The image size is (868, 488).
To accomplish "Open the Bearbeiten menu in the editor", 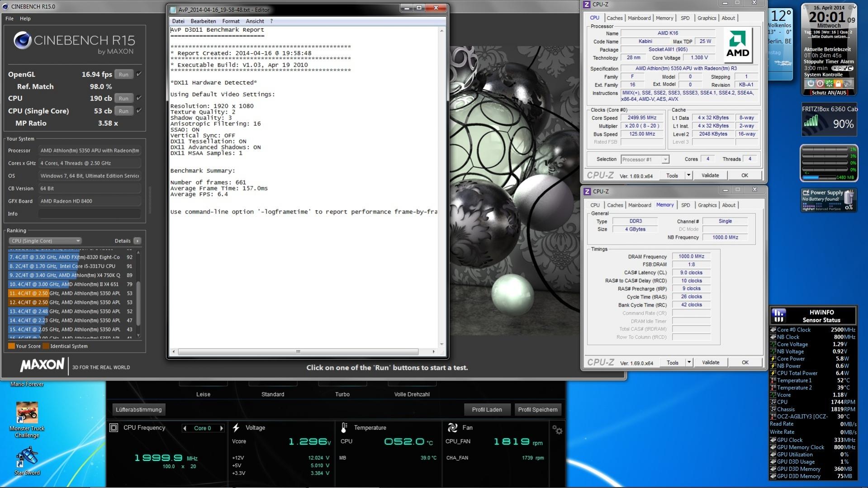I will (203, 21).
